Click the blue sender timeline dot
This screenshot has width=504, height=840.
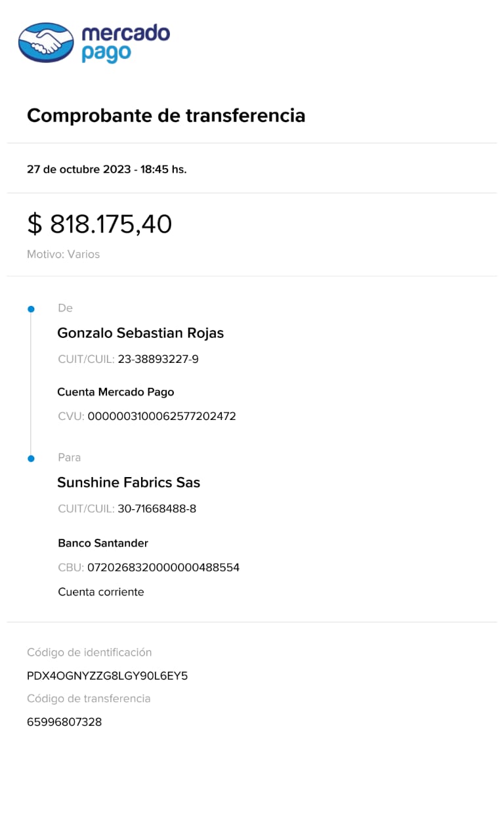(x=30, y=308)
